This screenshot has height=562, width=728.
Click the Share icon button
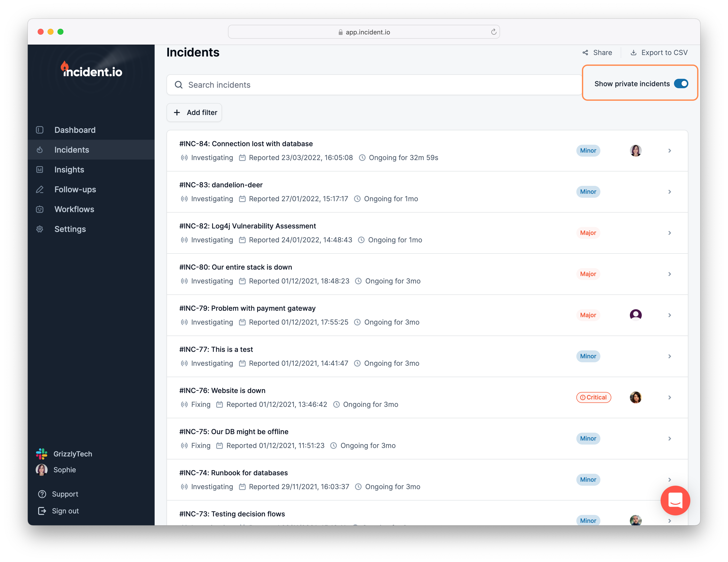pos(585,53)
